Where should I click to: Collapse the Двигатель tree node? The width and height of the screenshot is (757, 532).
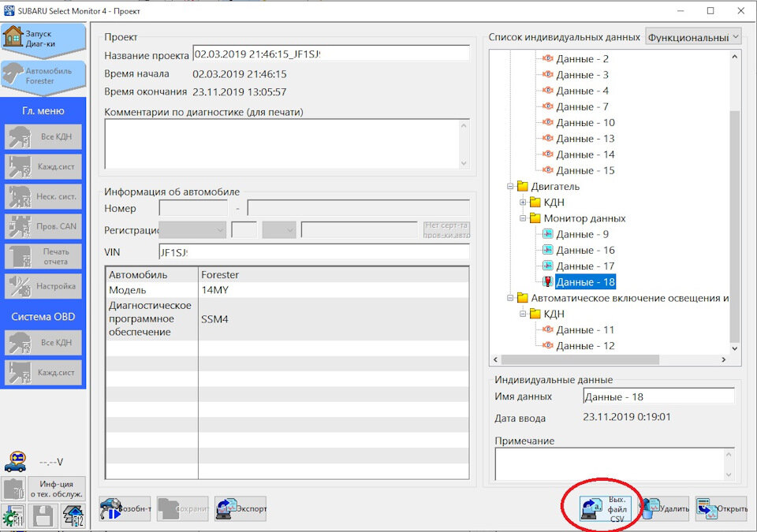point(510,186)
